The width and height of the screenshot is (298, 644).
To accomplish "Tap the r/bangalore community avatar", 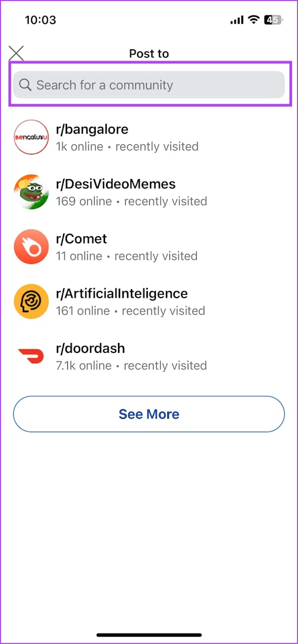I will (x=31, y=137).
